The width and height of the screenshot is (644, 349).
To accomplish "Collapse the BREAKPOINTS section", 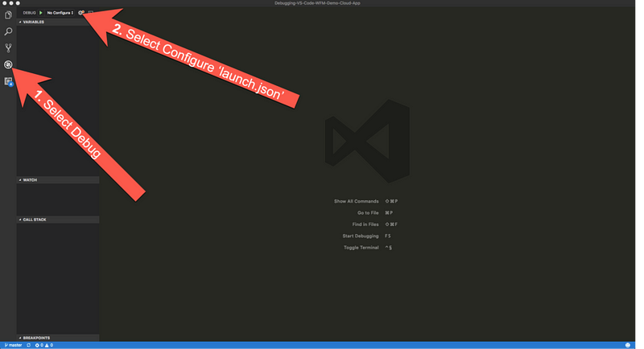I will (57, 338).
